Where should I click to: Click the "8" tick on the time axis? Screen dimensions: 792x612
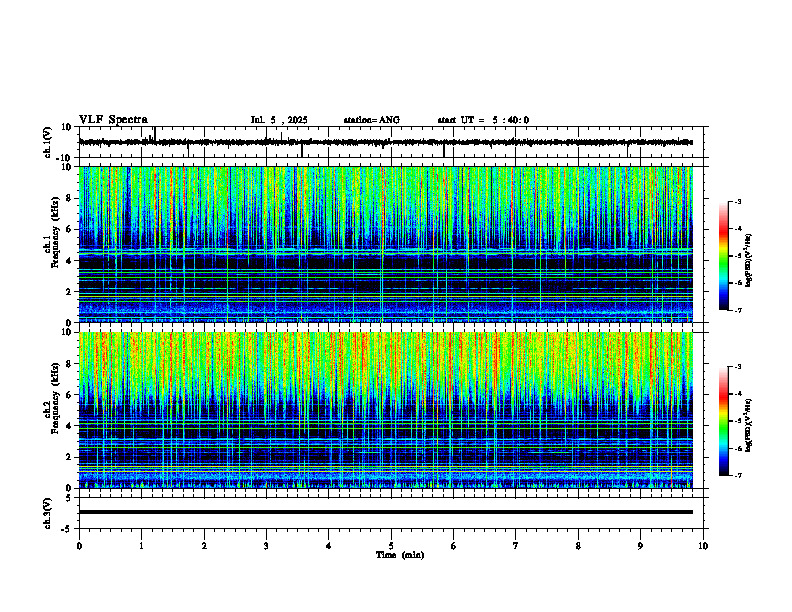point(578,546)
